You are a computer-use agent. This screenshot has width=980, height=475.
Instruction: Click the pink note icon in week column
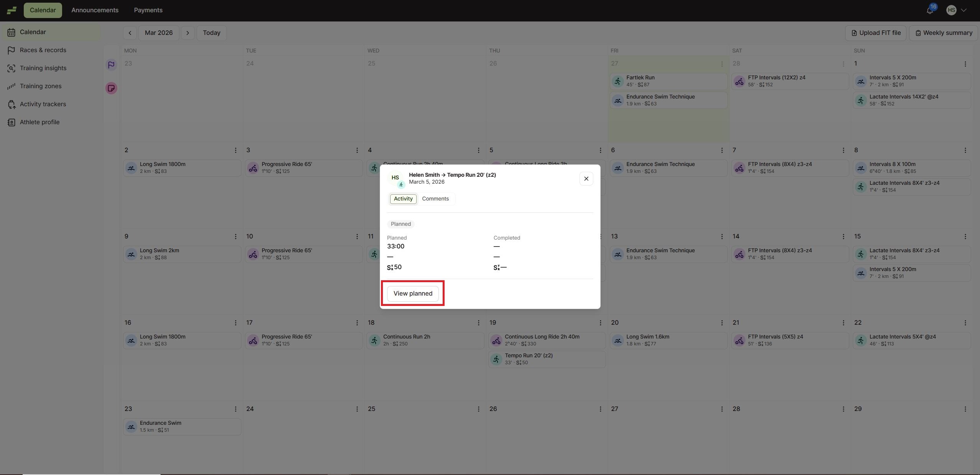pos(111,88)
